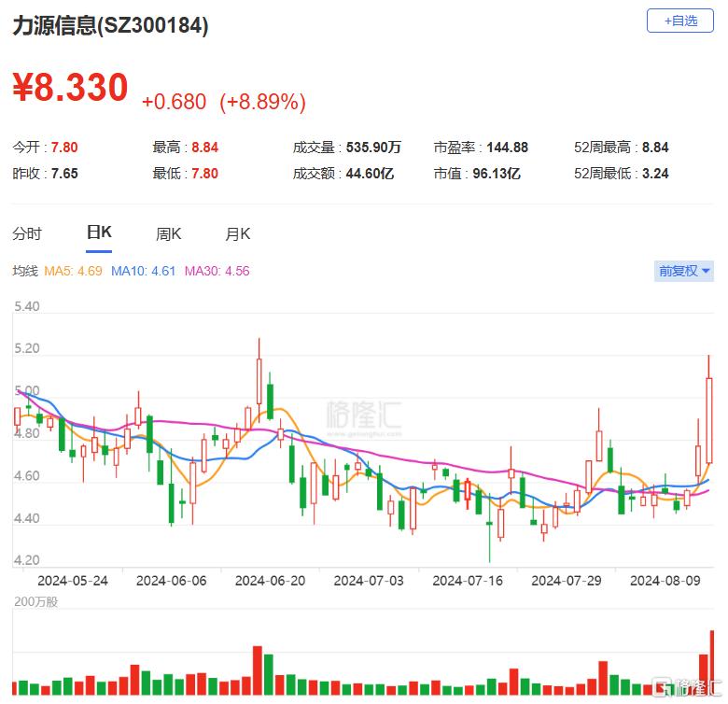Click the 2024-06-20 date axis label
The width and height of the screenshot is (728, 704).
tap(271, 581)
